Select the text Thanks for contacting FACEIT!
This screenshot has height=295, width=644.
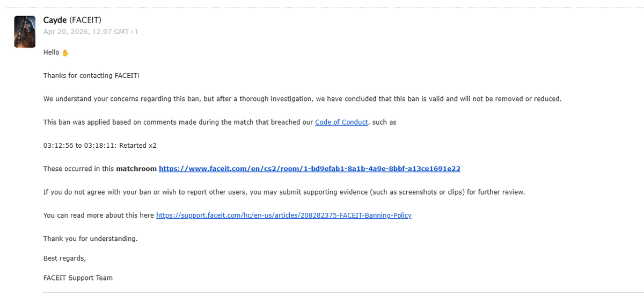[x=91, y=76]
